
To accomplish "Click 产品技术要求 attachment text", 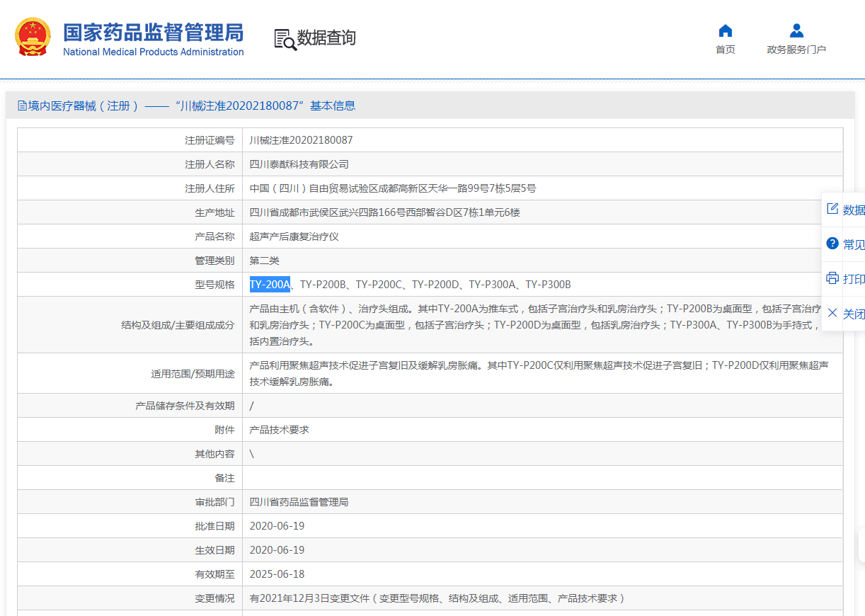I will pos(280,430).
